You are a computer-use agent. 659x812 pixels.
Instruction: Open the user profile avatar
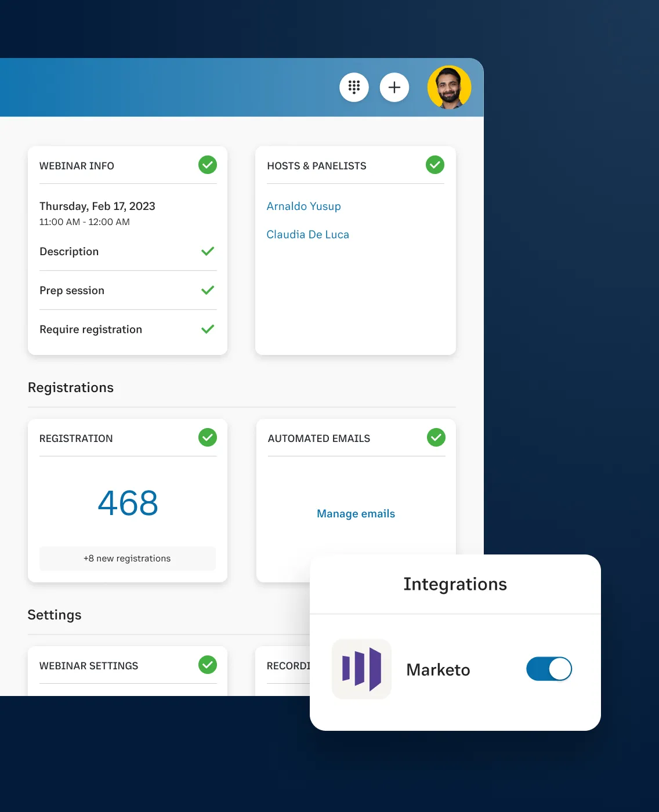(x=449, y=88)
